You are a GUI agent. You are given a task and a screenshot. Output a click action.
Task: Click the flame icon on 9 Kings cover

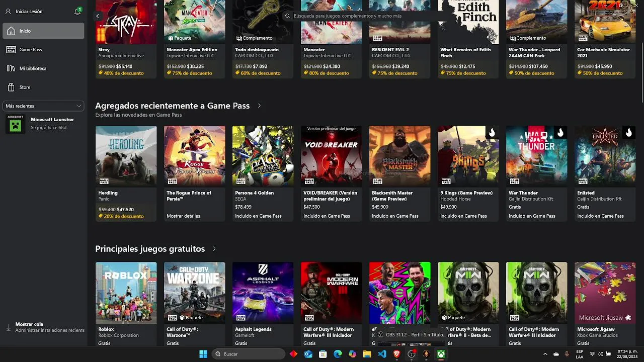492,133
